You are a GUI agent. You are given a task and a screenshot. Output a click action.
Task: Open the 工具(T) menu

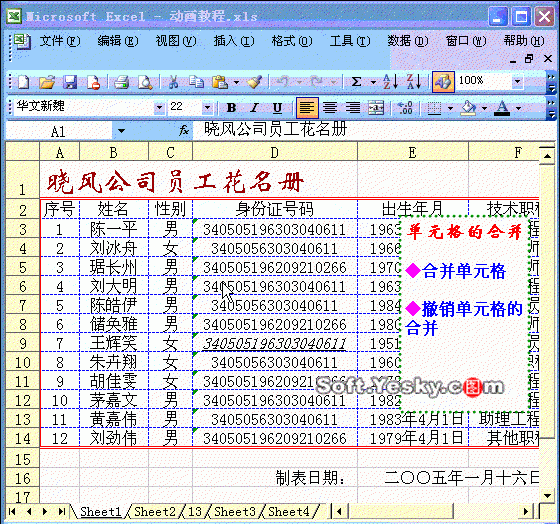coord(350,41)
